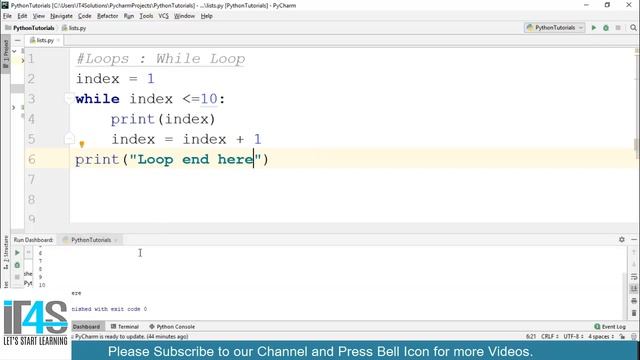Start debugging with the bug icon in top toolbar
The width and height of the screenshot is (640, 360).
[606, 28]
